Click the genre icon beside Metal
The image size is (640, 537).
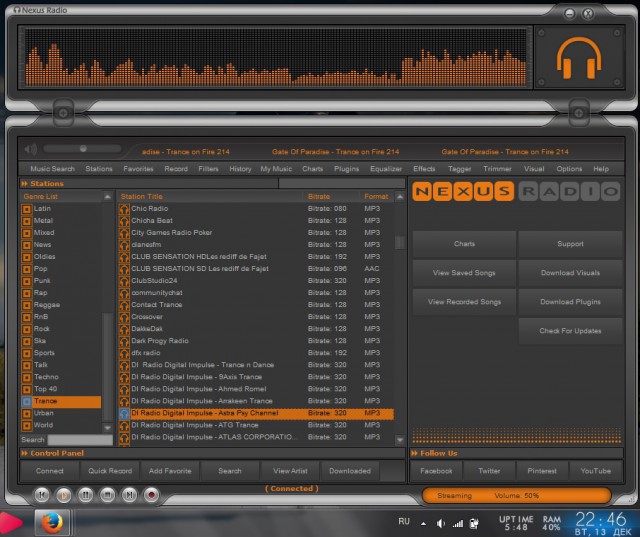27,221
